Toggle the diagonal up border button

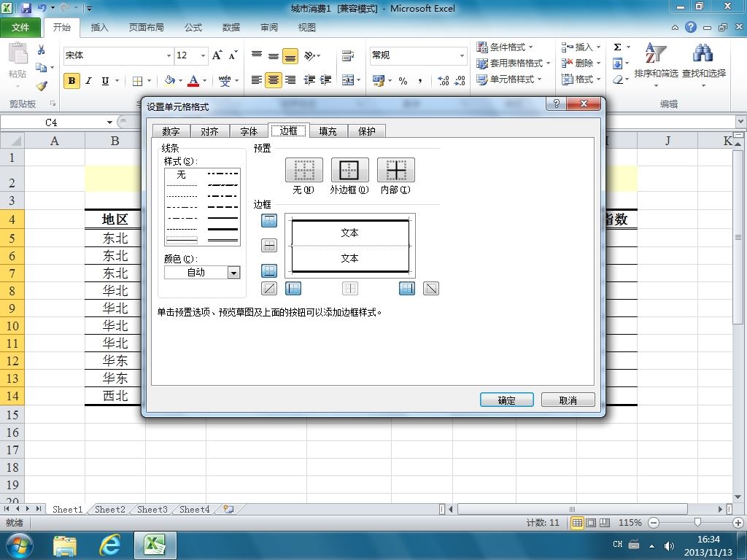269,288
